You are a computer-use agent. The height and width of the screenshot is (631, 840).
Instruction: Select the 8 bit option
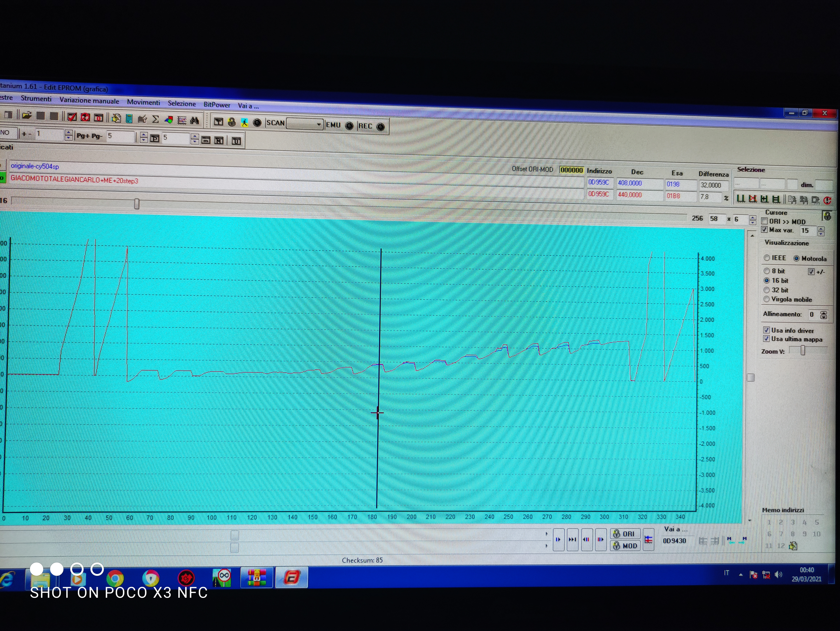(767, 271)
